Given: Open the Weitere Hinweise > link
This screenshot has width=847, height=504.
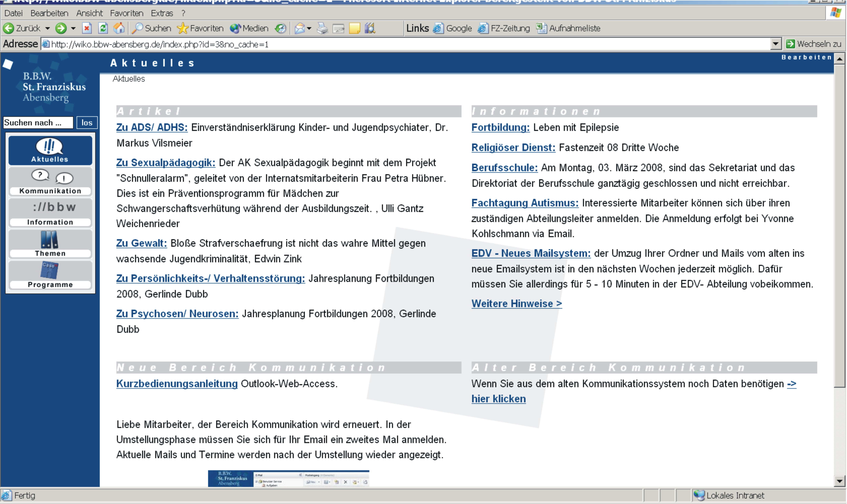Looking at the screenshot, I should (x=517, y=304).
